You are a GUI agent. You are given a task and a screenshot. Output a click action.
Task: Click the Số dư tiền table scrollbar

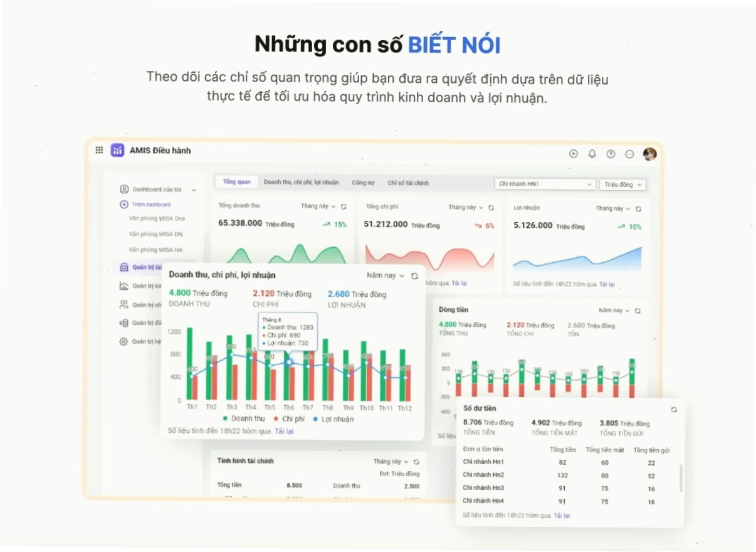(x=681, y=478)
